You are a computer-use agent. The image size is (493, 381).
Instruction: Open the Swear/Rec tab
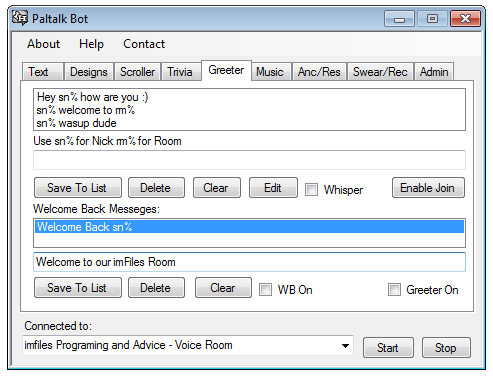380,72
